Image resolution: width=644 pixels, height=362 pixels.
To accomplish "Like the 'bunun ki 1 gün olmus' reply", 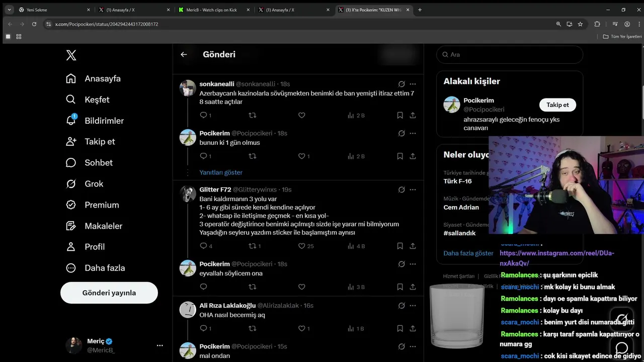I will 302,156.
